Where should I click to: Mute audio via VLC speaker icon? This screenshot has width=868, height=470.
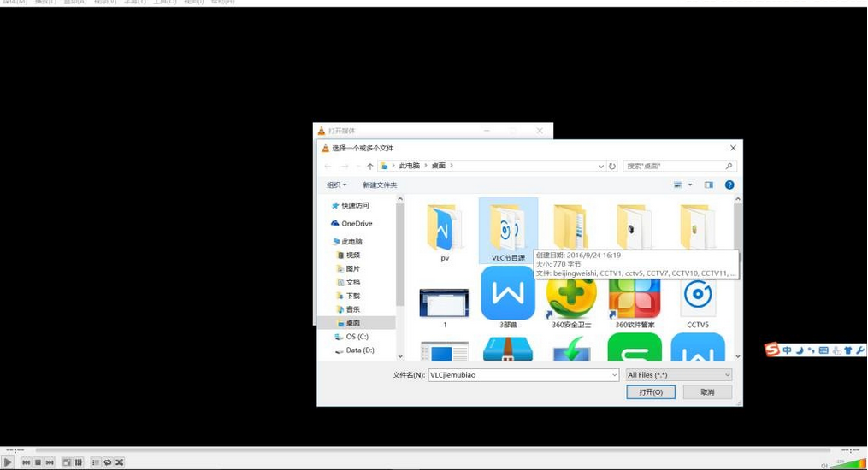click(x=824, y=466)
